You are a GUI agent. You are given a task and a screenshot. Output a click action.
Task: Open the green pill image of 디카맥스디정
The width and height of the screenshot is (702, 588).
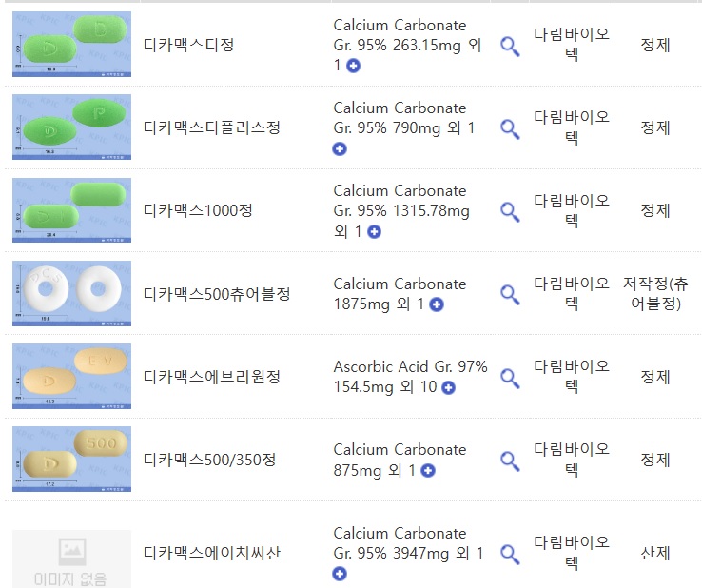coord(71,44)
